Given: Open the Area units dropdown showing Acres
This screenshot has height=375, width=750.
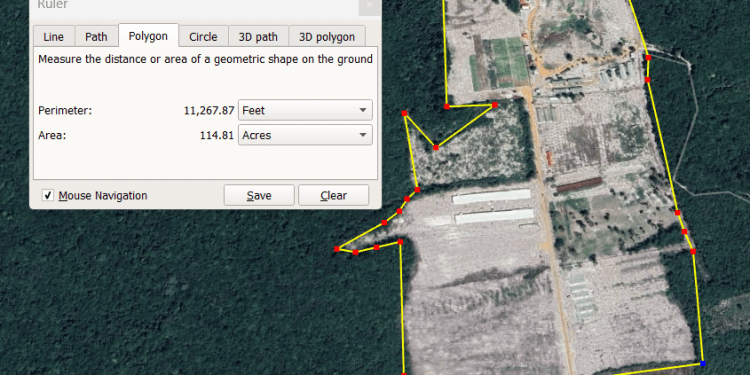Looking at the screenshot, I should pos(305,135).
